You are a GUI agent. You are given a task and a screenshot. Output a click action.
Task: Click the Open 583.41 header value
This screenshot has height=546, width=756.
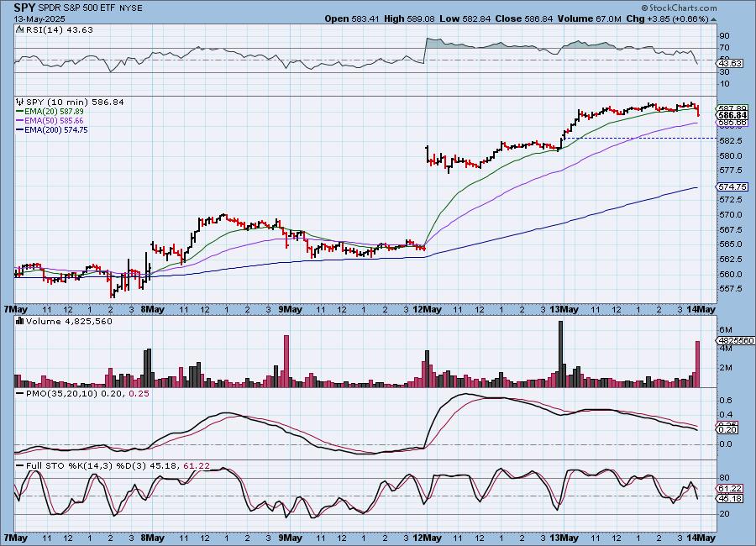352,18
